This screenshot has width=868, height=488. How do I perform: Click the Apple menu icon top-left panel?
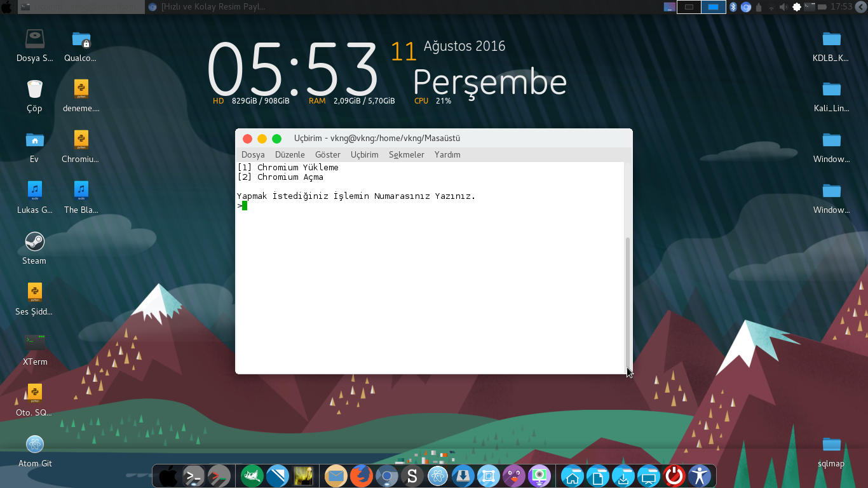click(x=6, y=7)
